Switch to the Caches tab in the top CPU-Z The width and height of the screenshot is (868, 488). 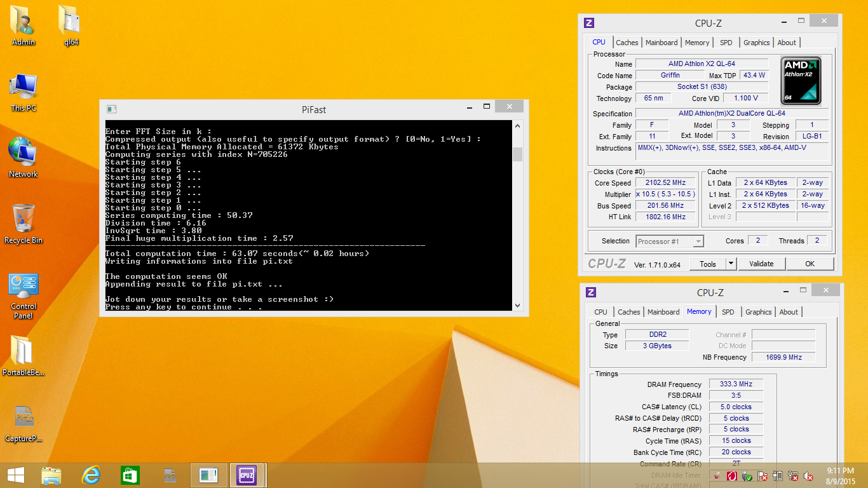click(627, 43)
